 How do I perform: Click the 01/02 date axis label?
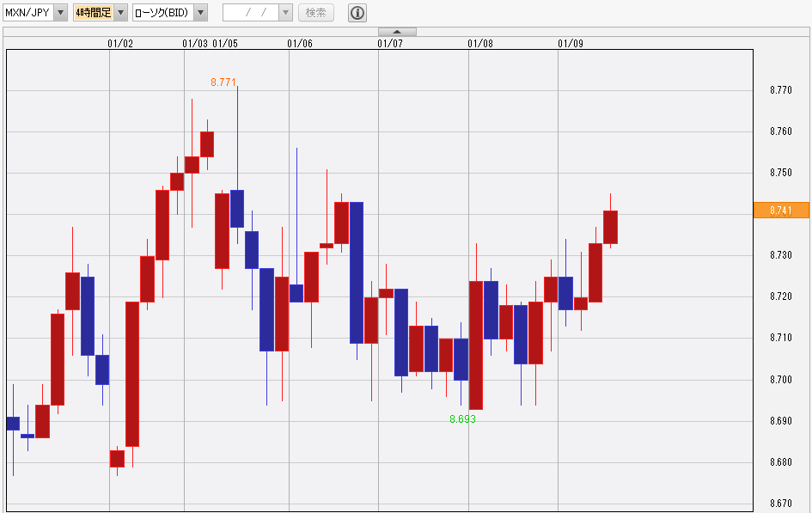click(120, 42)
